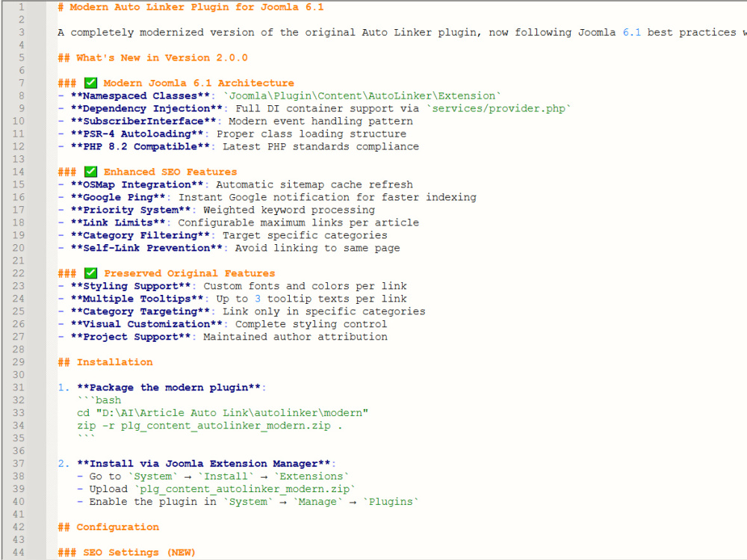Click the bold text 'Priority System'
Screen dimensions: 747x560
pyautogui.click(x=131, y=210)
